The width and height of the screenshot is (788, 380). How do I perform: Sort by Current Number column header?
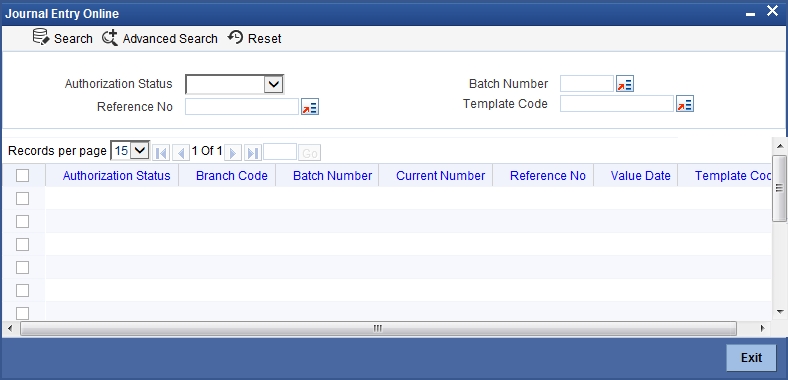441,175
